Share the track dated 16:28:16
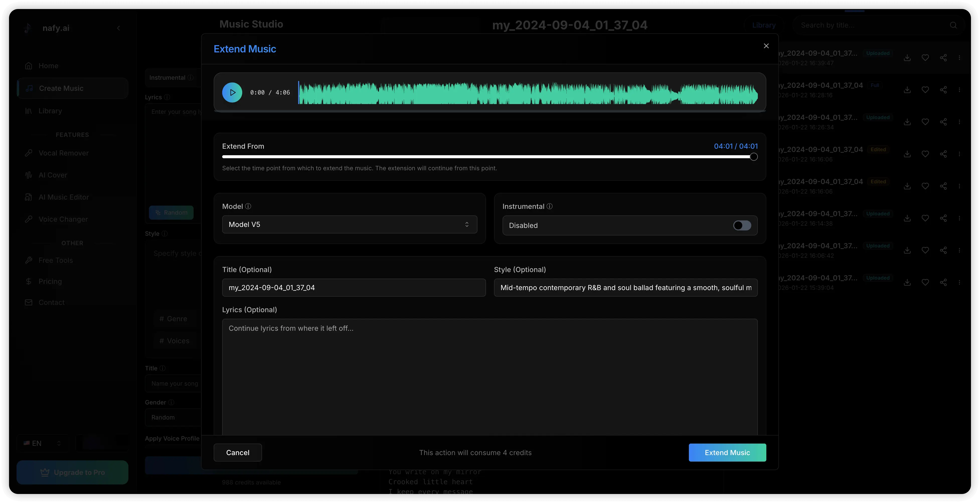Screen dimensions: 980x503 (943, 90)
